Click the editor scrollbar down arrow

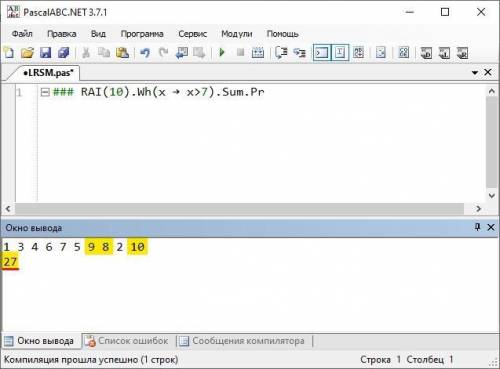tap(492, 196)
